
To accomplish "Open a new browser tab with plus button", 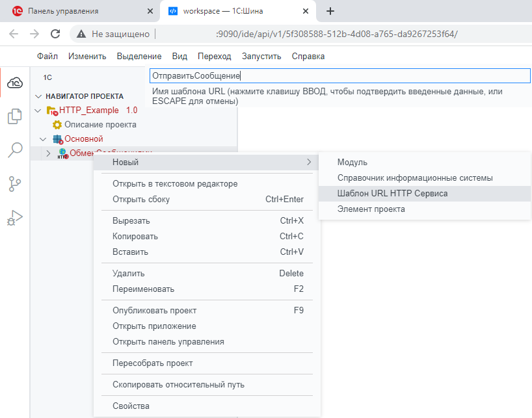I will click(x=330, y=11).
